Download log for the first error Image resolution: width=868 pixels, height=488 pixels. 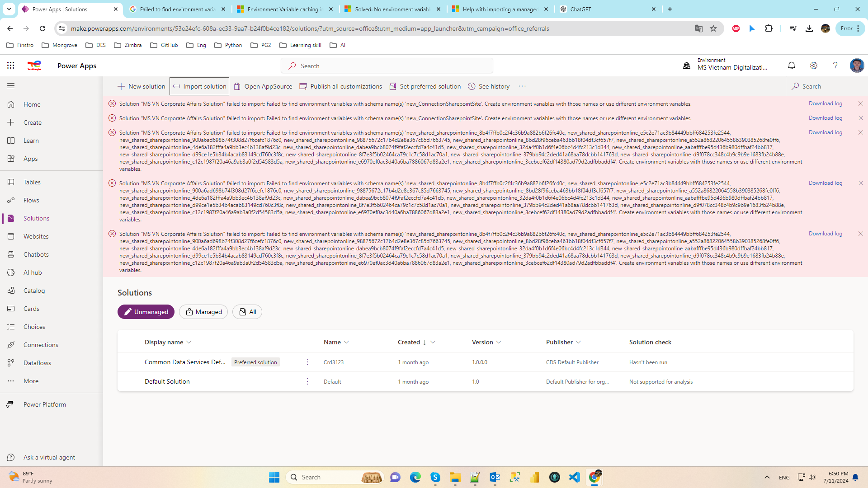point(826,103)
